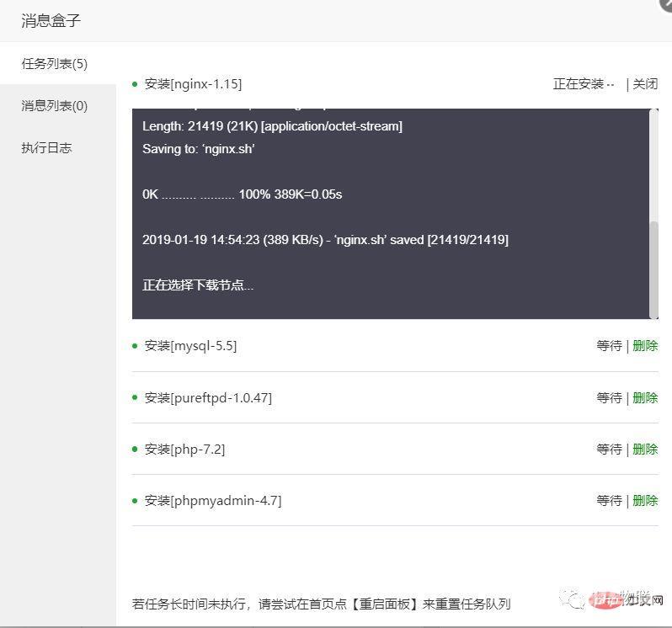Image resolution: width=672 pixels, height=628 pixels.
Task: Click 删除 next to phpmyadmin-4.7
Action: click(x=645, y=501)
